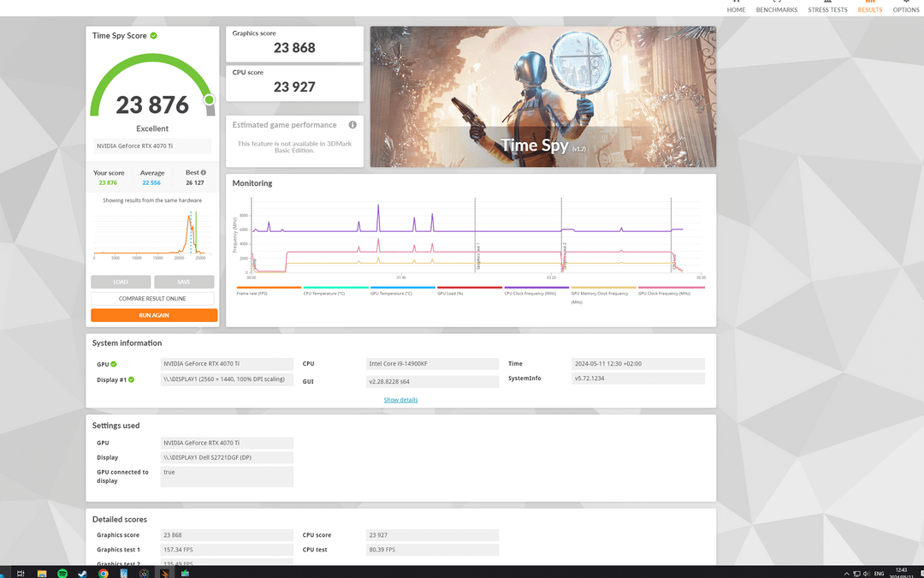Click the volume speaker icon in tray
The width and height of the screenshot is (924, 578).
click(866, 574)
